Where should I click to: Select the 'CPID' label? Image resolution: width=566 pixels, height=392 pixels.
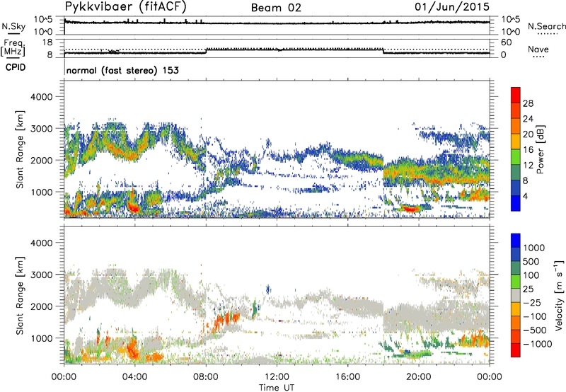point(16,67)
